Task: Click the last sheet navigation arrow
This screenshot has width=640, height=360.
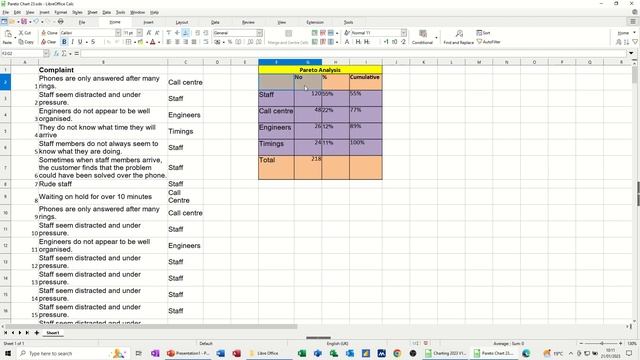Action: click(x=27, y=333)
